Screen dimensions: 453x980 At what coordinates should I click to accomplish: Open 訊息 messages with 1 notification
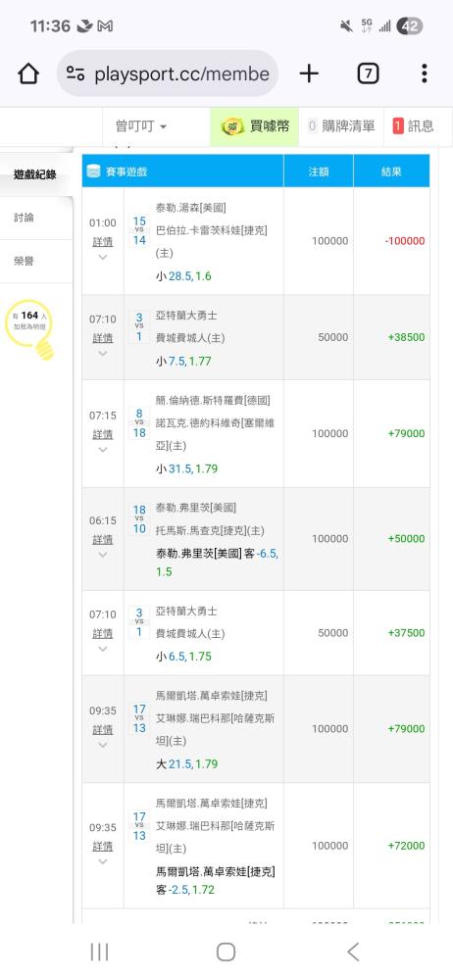coord(413,126)
